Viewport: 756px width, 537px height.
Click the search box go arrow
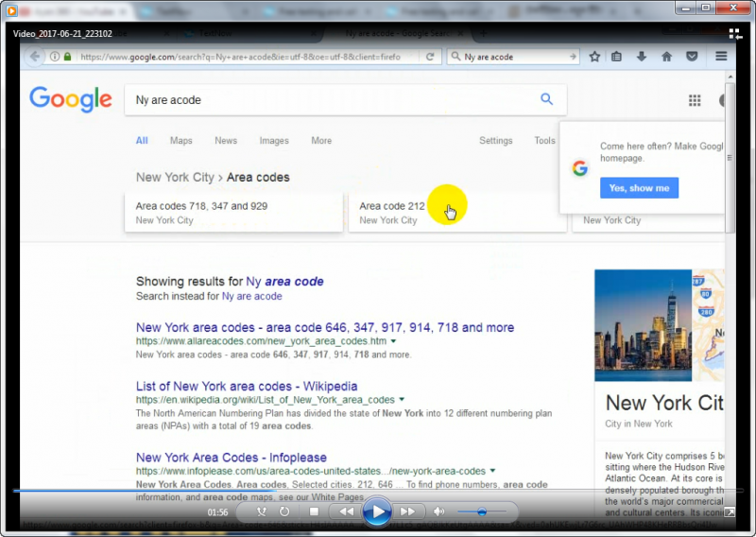coord(573,57)
